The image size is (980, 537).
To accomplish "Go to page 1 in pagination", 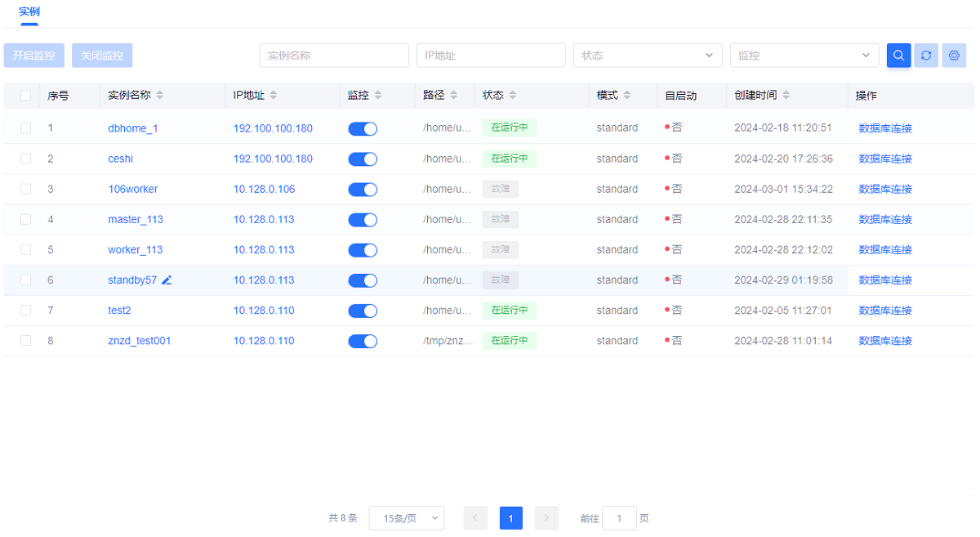I will point(510,518).
